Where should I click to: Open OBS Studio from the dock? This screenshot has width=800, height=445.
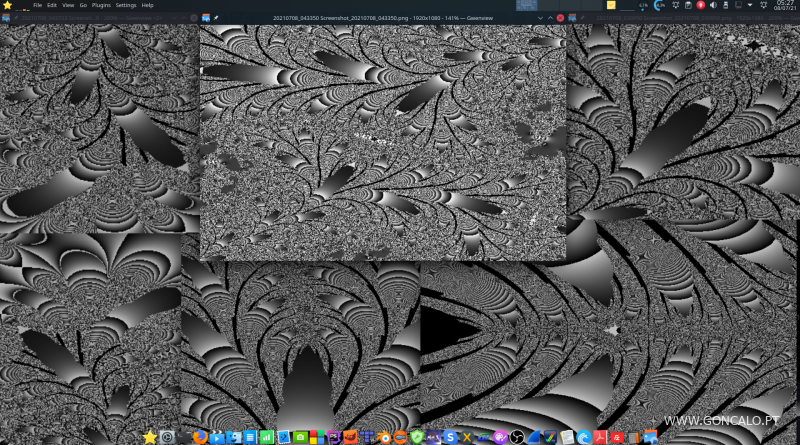tap(517, 437)
